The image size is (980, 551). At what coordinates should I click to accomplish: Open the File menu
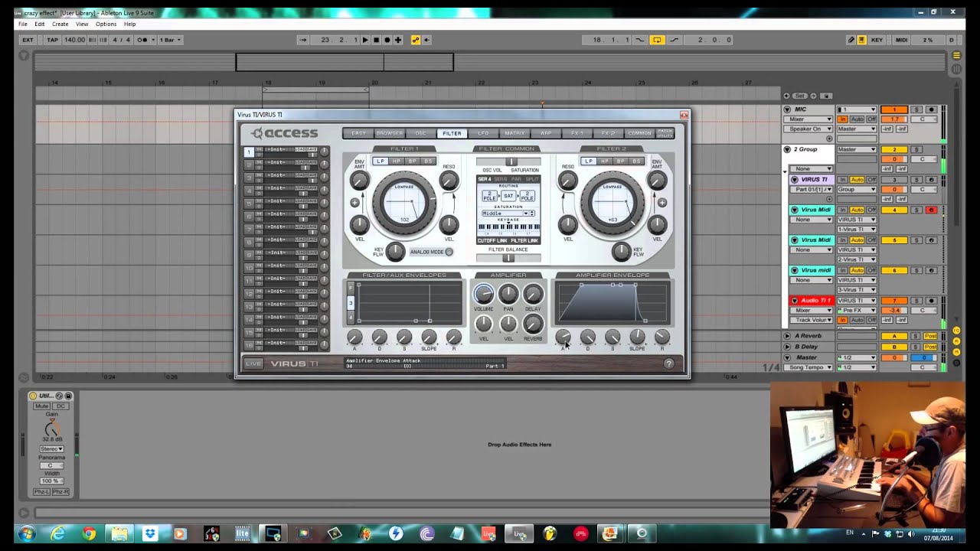pos(23,24)
